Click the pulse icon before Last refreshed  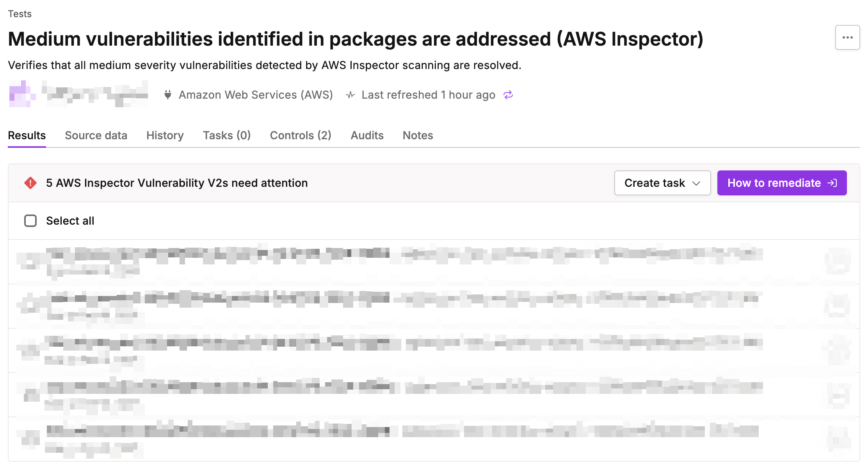350,95
